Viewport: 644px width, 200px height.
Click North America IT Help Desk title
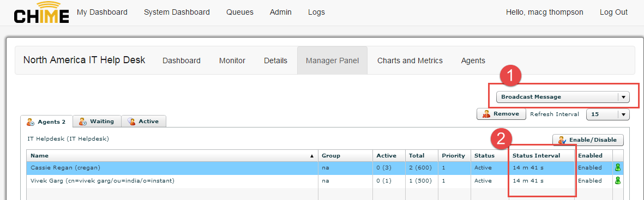[84, 60]
